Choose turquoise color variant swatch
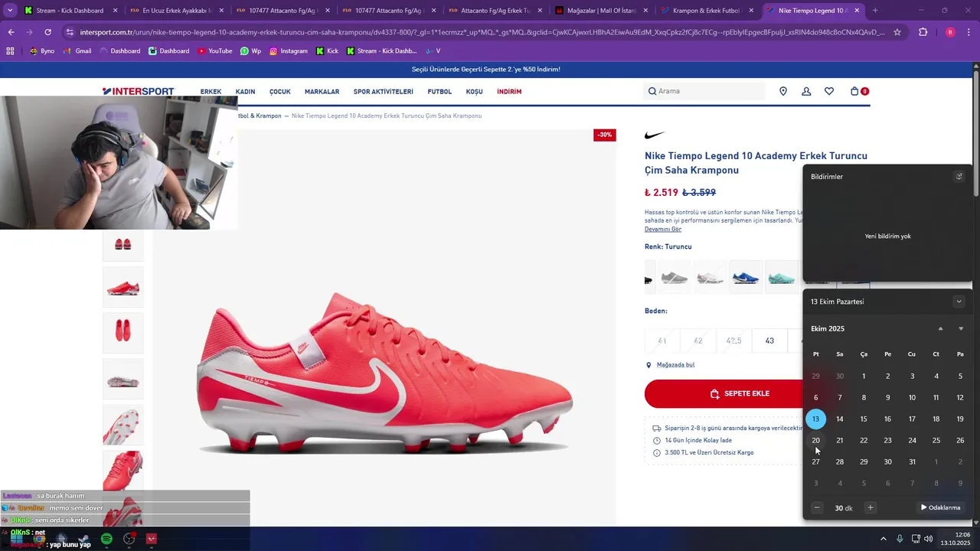Image resolution: width=980 pixels, height=551 pixels. tap(781, 277)
